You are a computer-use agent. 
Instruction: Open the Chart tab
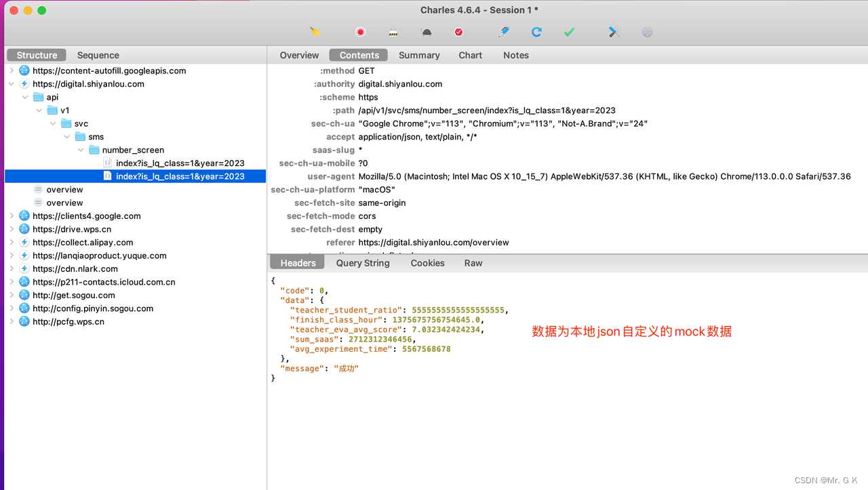[470, 55]
